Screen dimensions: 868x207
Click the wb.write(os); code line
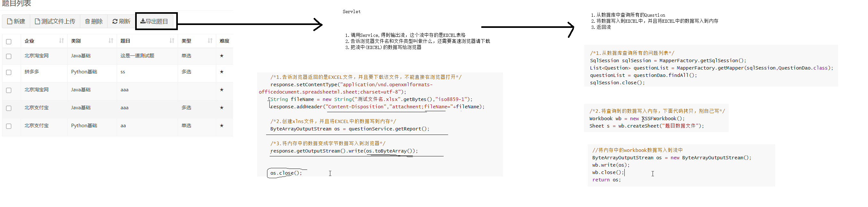(611, 165)
